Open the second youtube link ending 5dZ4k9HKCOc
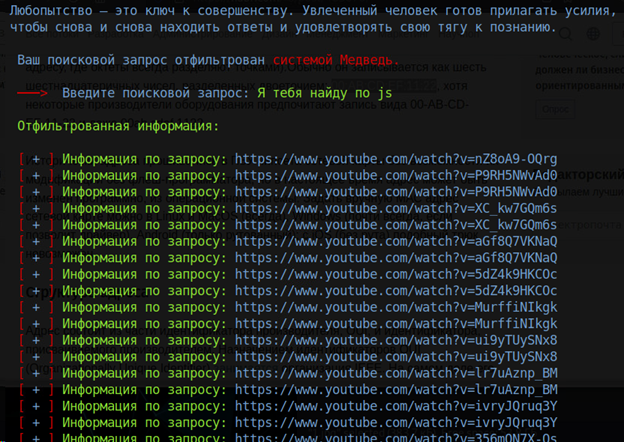624x442 pixels. tap(396, 291)
